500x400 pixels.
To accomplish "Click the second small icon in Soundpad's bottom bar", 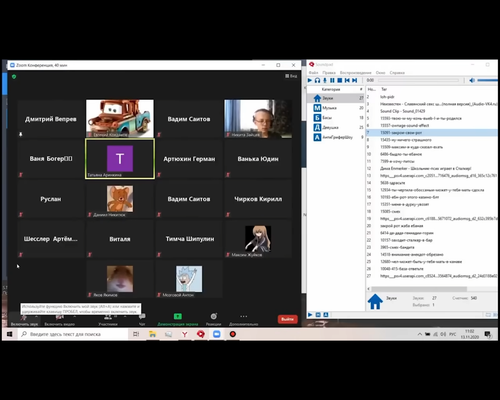I will coord(318,315).
